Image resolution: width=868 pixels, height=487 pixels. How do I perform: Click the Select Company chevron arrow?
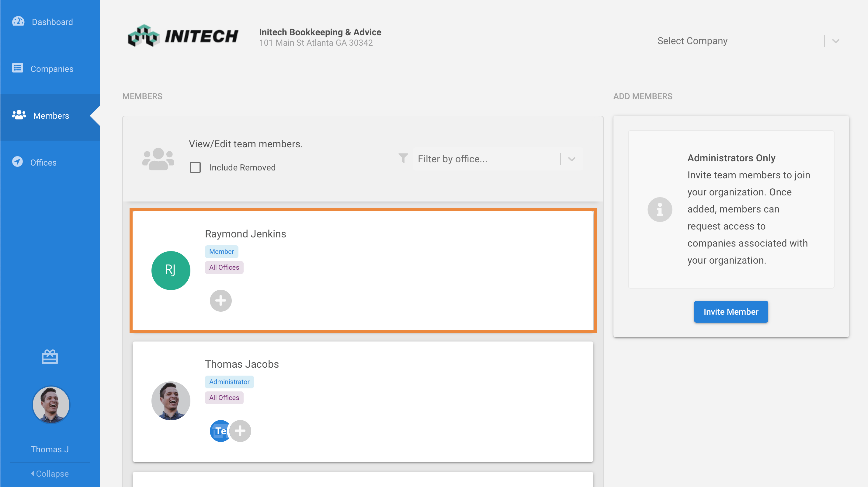click(836, 41)
